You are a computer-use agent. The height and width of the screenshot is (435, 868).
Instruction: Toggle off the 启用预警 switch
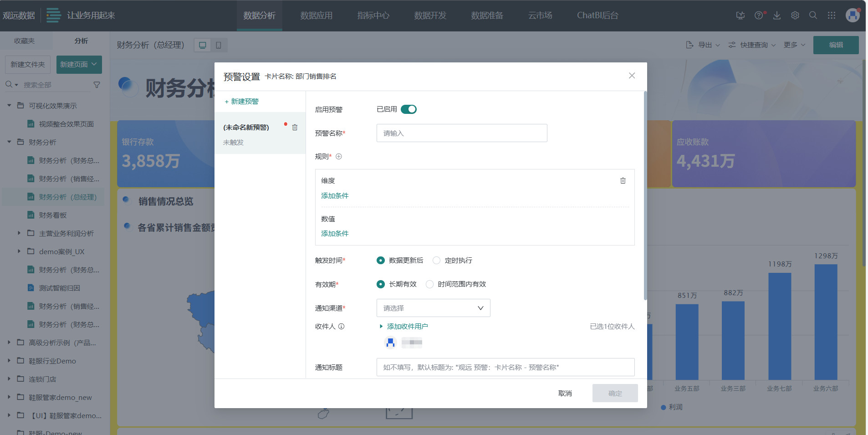(408, 109)
